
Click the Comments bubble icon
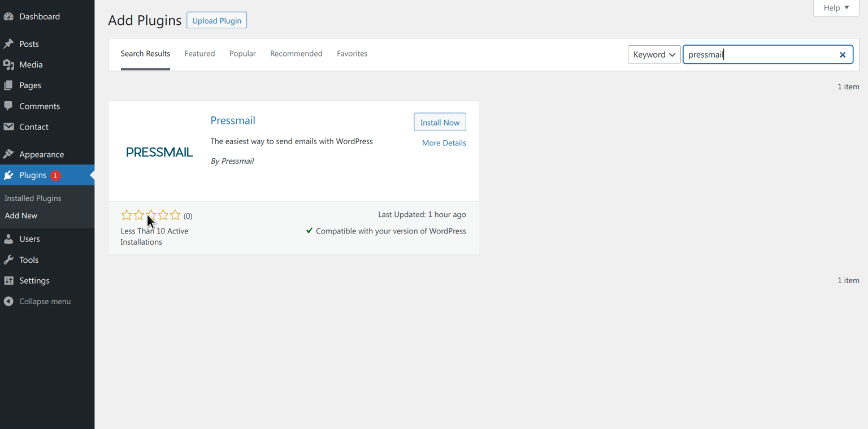pyautogui.click(x=8, y=106)
